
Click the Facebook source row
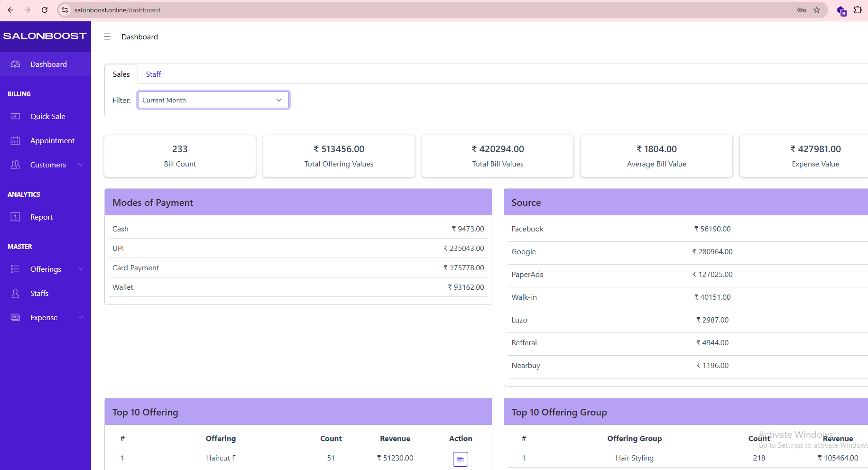click(x=688, y=229)
